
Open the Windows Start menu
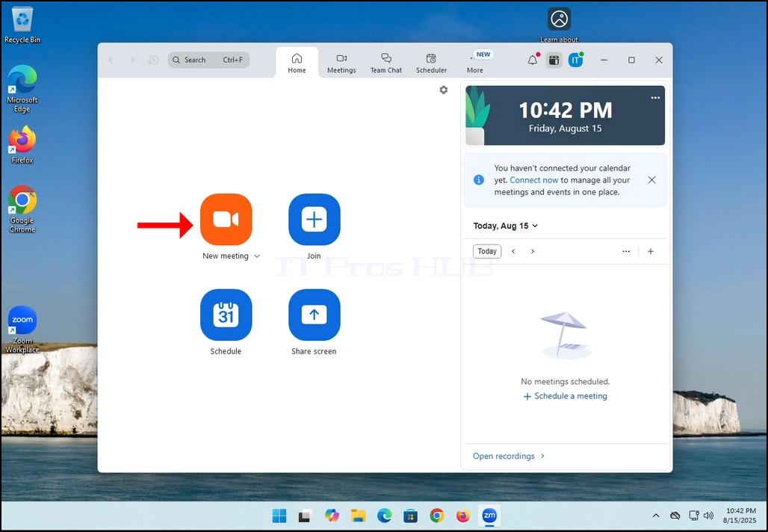279,516
